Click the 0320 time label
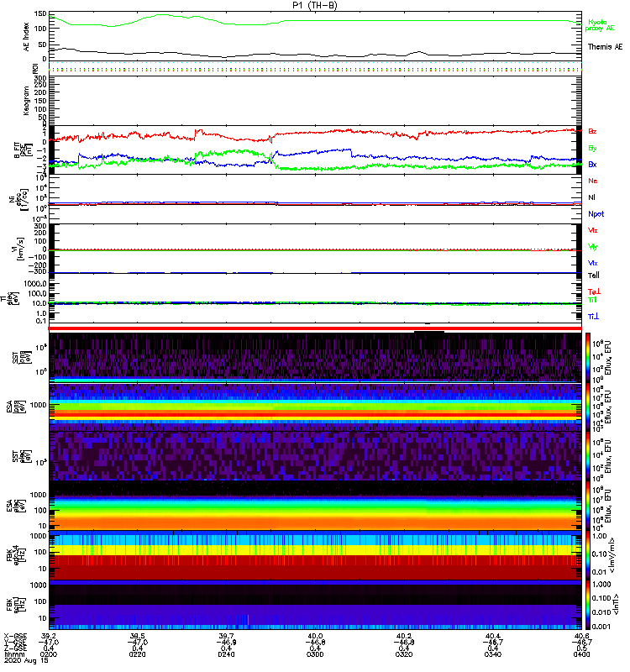Screen dimensions: 630x672 (x=404, y=654)
